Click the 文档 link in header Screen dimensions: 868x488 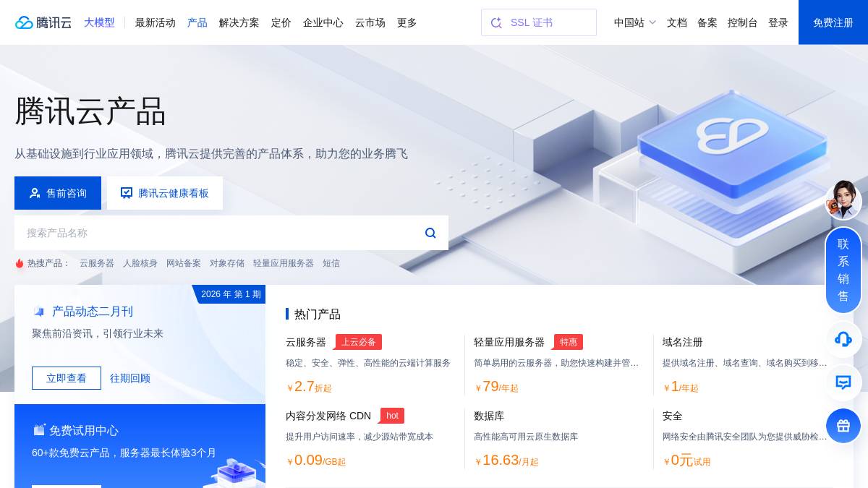click(x=677, y=22)
